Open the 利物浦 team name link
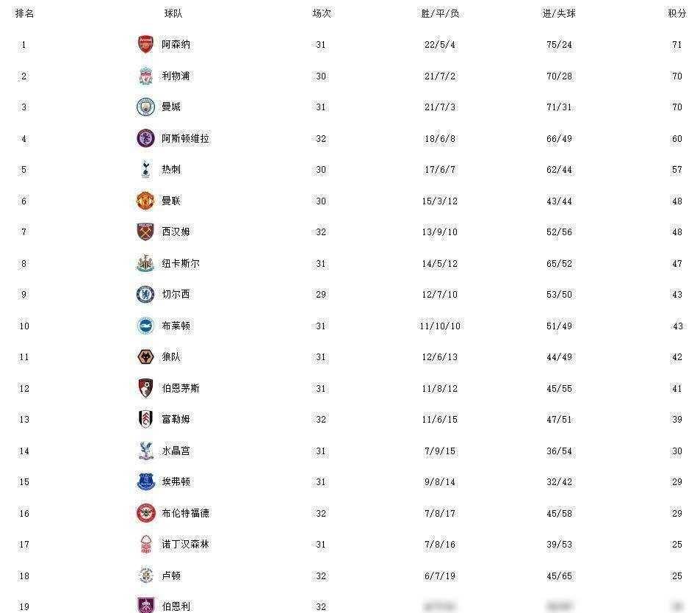 pyautogui.click(x=176, y=76)
